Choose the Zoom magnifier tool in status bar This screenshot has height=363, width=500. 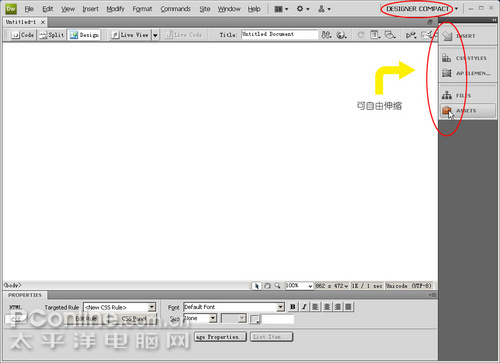point(277,286)
